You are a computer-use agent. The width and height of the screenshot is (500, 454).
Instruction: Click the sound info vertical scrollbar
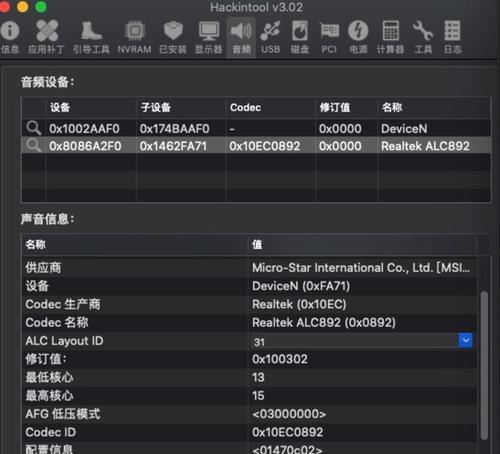pos(484,365)
